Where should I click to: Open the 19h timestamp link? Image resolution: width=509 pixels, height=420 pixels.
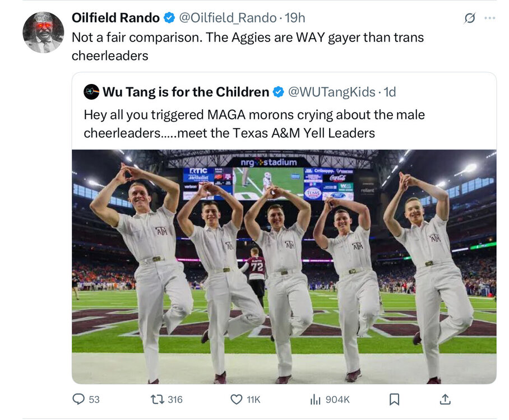tap(295, 18)
